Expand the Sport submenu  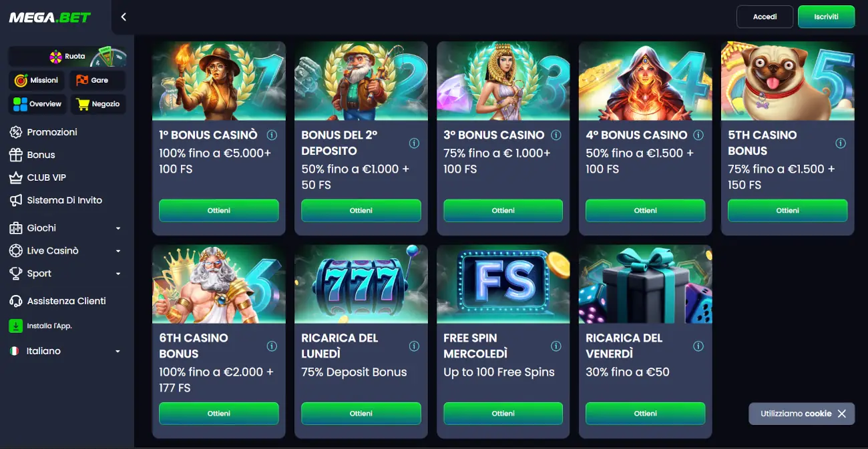click(67, 274)
